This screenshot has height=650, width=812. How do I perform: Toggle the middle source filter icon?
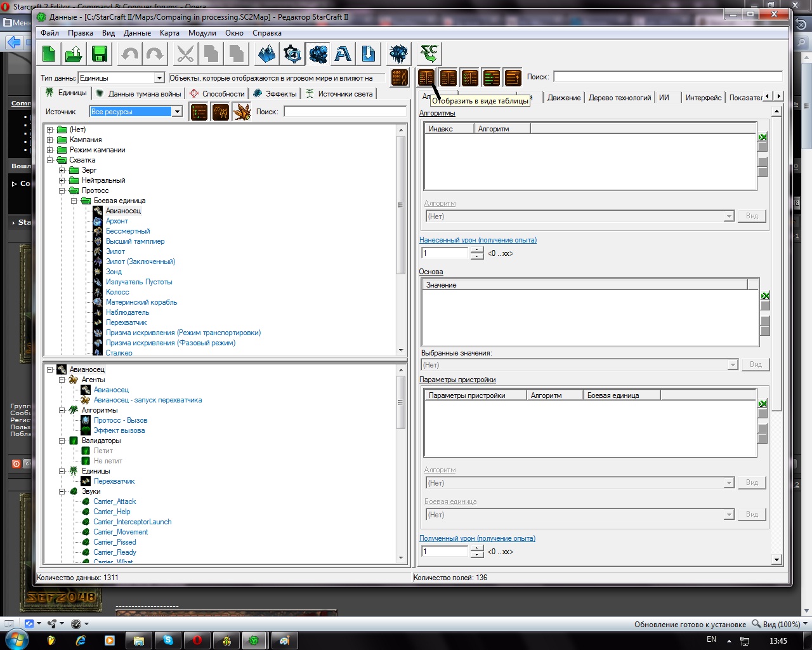pos(221,112)
